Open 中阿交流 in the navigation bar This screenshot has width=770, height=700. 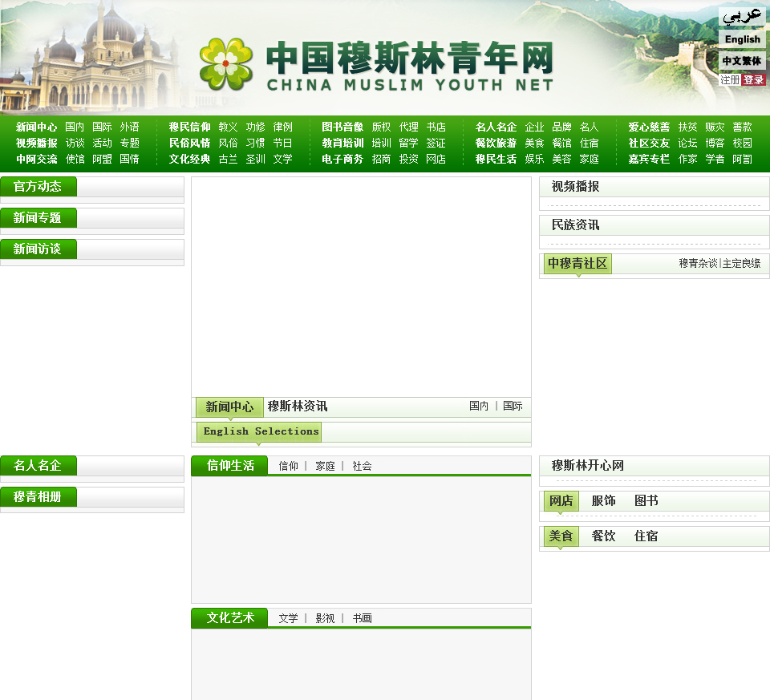pyautogui.click(x=37, y=159)
